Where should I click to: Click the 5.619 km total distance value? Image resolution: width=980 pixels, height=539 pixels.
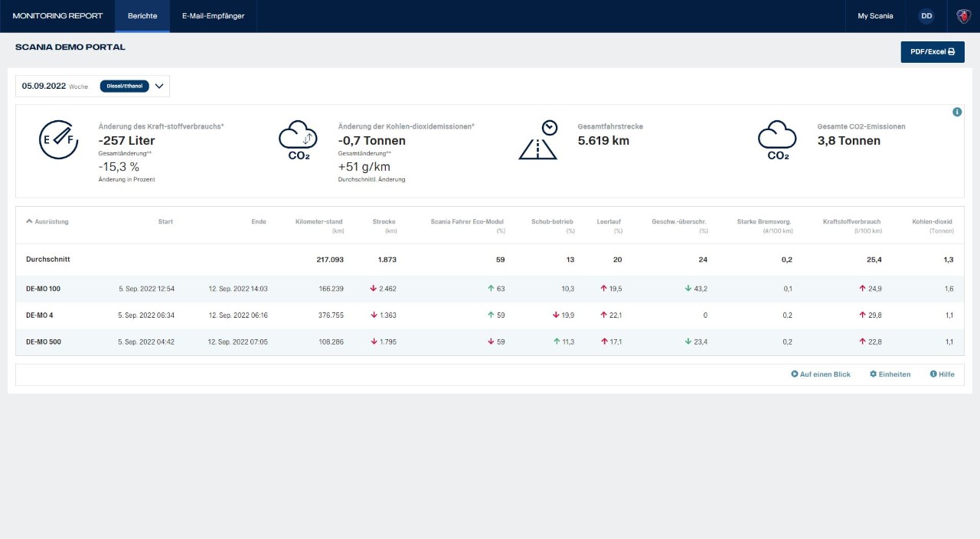click(x=603, y=141)
